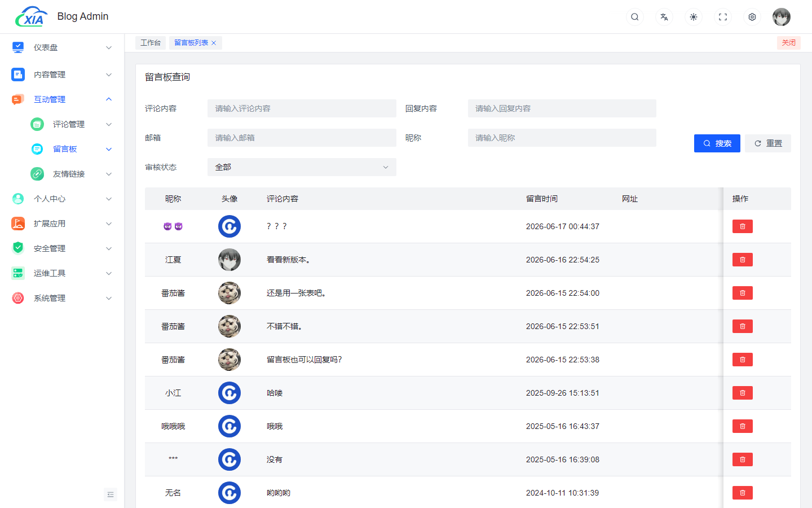Delete the message saying 不错不错。

(743, 326)
